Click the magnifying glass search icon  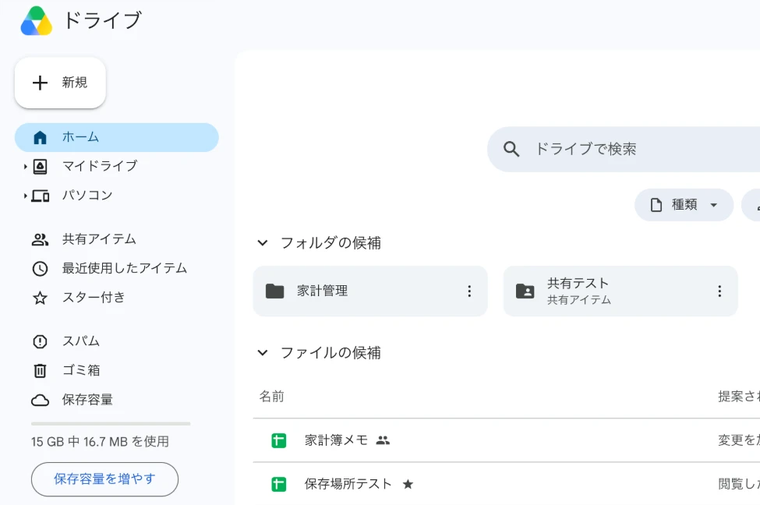[511, 149]
